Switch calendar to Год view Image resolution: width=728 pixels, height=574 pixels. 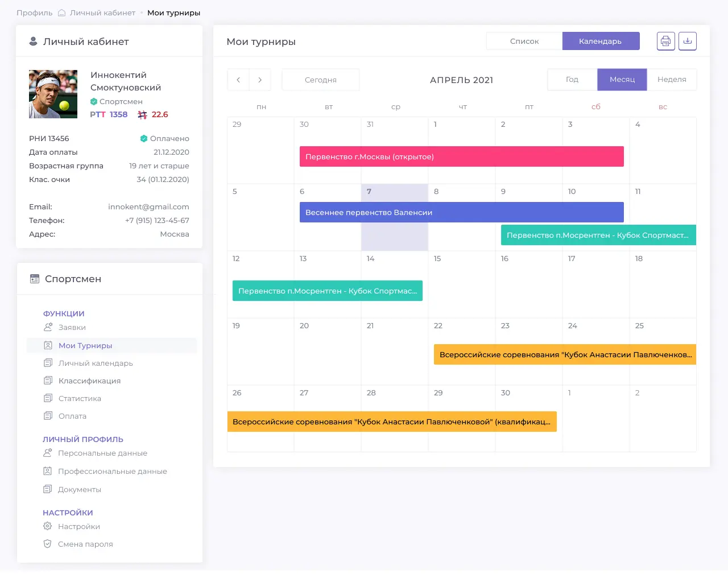coord(572,80)
